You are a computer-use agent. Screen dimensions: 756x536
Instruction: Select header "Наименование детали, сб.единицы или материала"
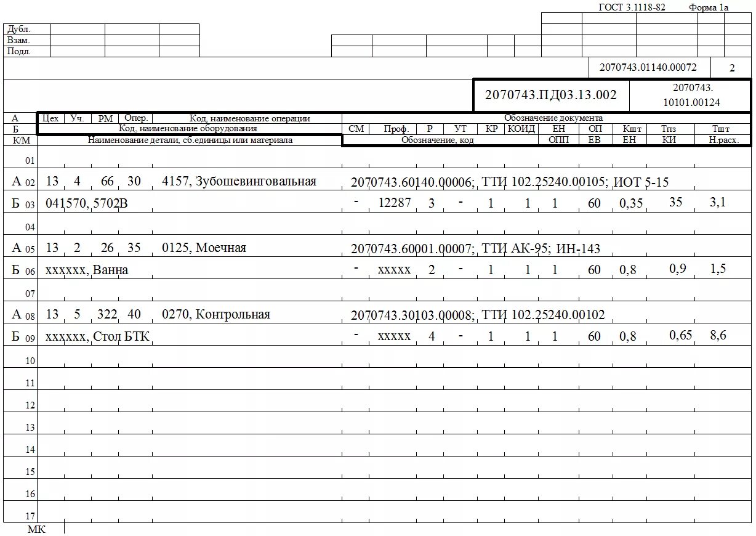point(190,140)
